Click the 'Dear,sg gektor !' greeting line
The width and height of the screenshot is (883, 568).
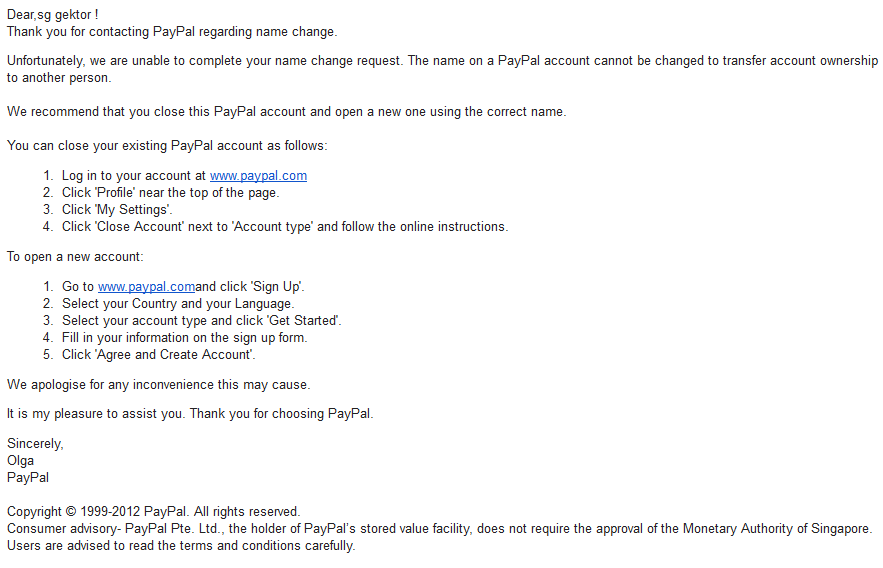point(52,15)
